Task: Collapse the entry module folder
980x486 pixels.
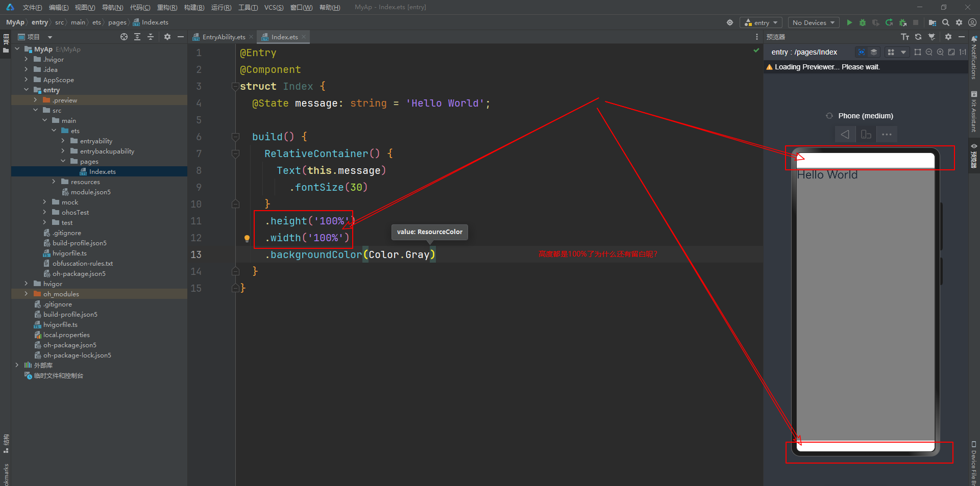Action: coord(27,90)
